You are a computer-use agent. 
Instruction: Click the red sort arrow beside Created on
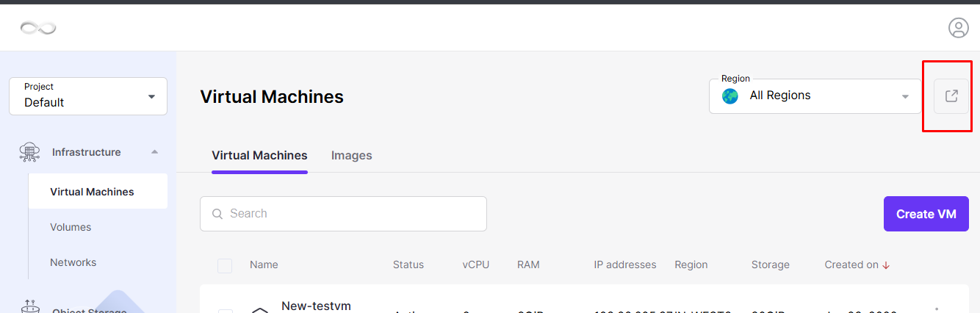(886, 265)
